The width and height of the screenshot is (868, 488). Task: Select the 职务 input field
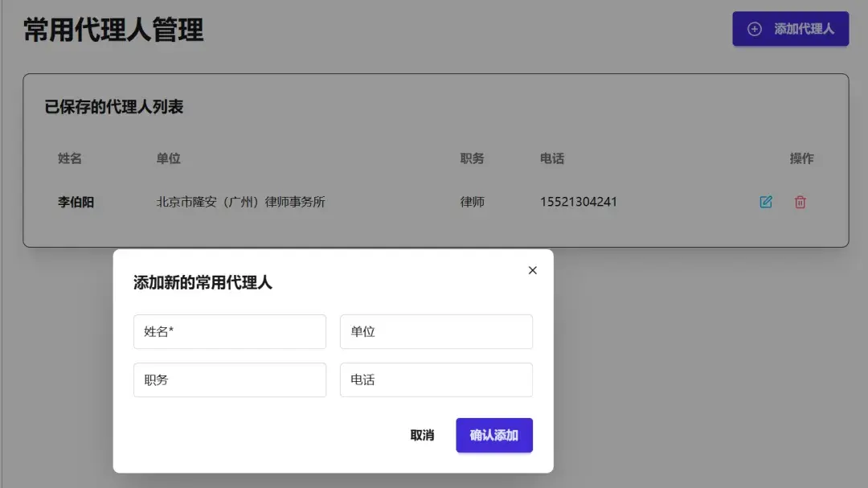click(230, 379)
